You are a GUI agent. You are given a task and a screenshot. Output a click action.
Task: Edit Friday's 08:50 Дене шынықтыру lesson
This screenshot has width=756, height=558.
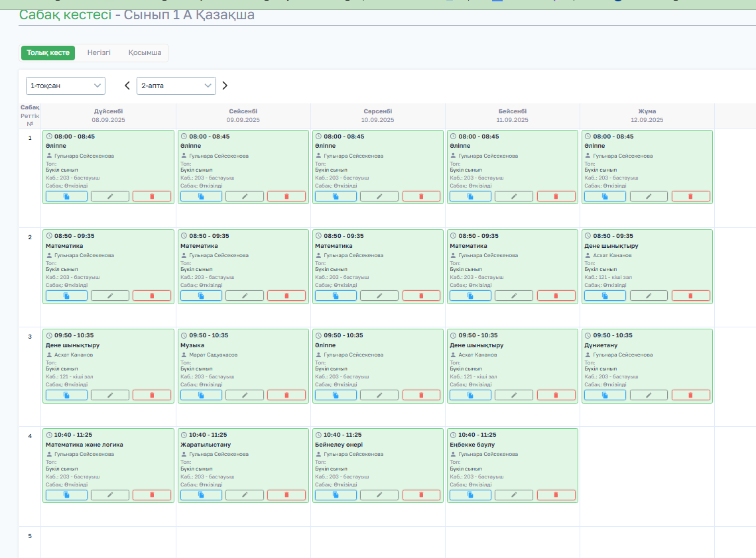pos(649,296)
